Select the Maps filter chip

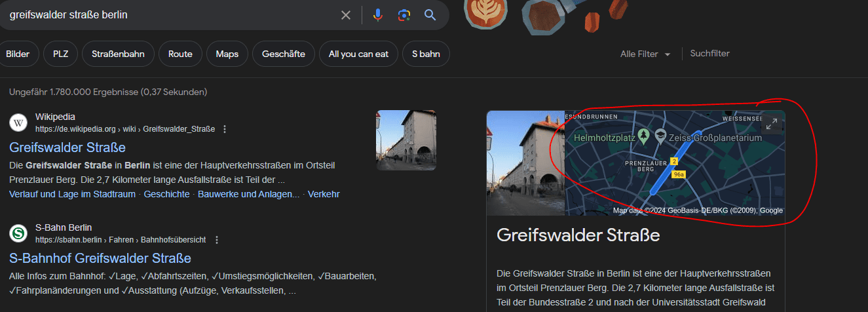227,54
